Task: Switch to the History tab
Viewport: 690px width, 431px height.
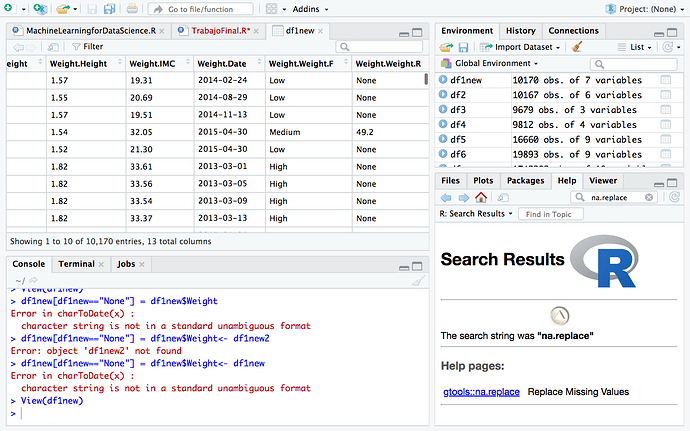Action: tap(520, 31)
